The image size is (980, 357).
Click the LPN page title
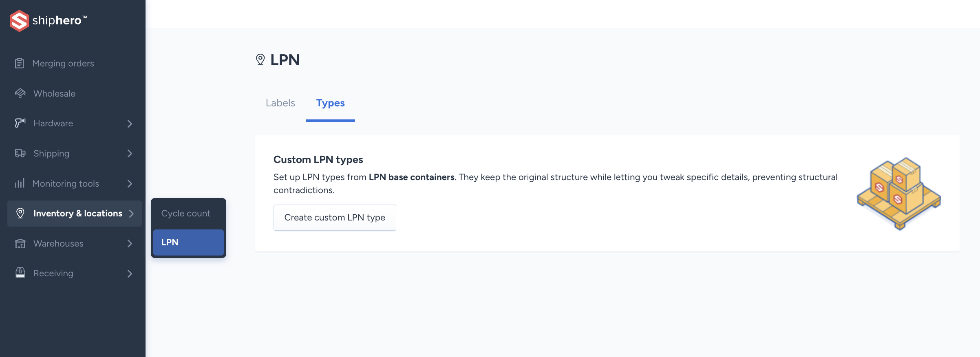pos(285,60)
